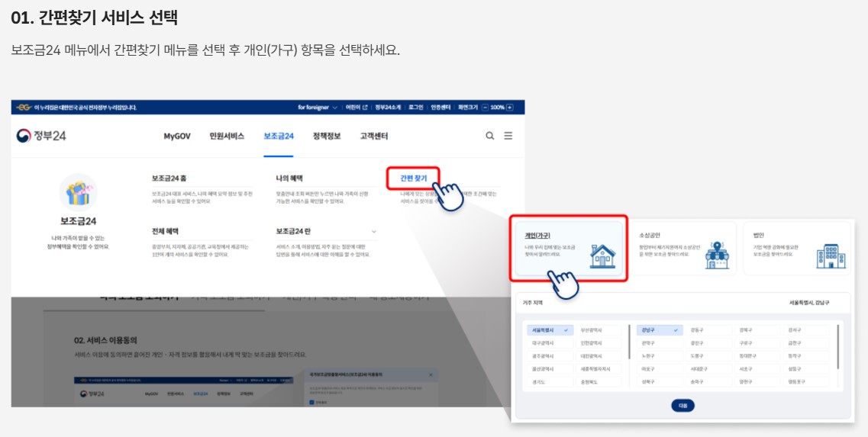Image resolution: width=868 pixels, height=437 pixels.
Task: Open 정책정보 main menu
Action: [327, 136]
